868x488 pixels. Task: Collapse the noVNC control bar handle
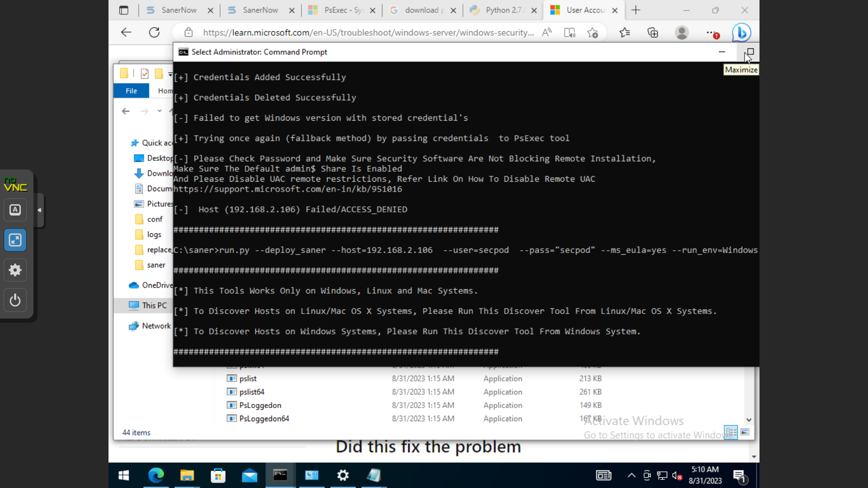click(40, 210)
